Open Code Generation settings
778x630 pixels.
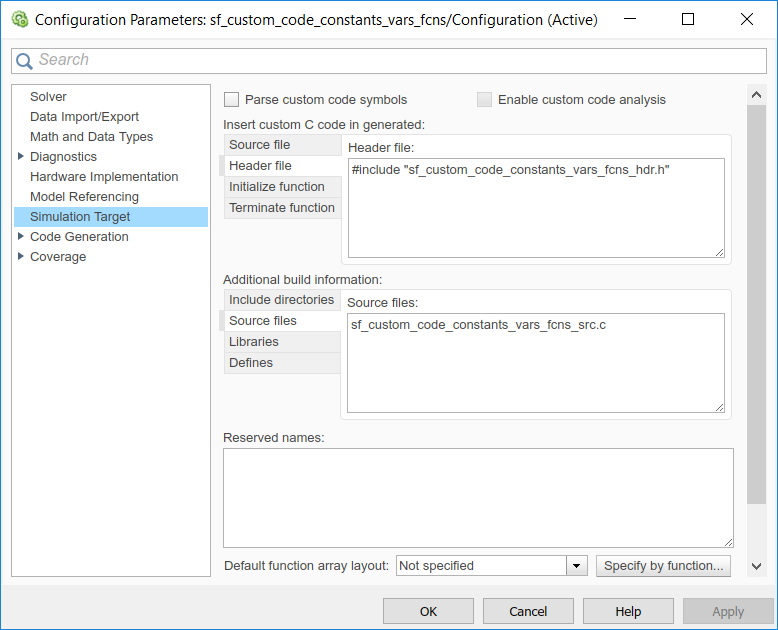coord(79,237)
